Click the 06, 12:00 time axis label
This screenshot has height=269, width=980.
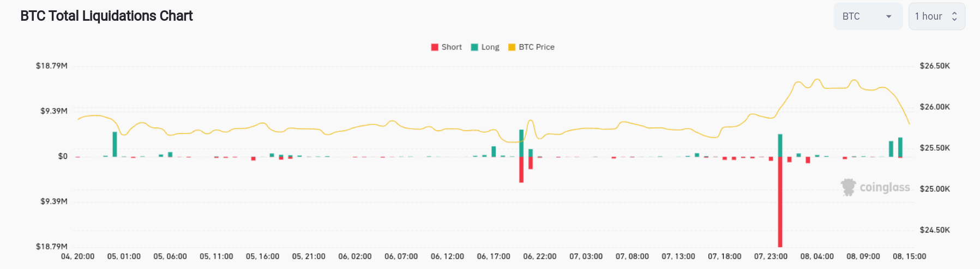coord(447,256)
